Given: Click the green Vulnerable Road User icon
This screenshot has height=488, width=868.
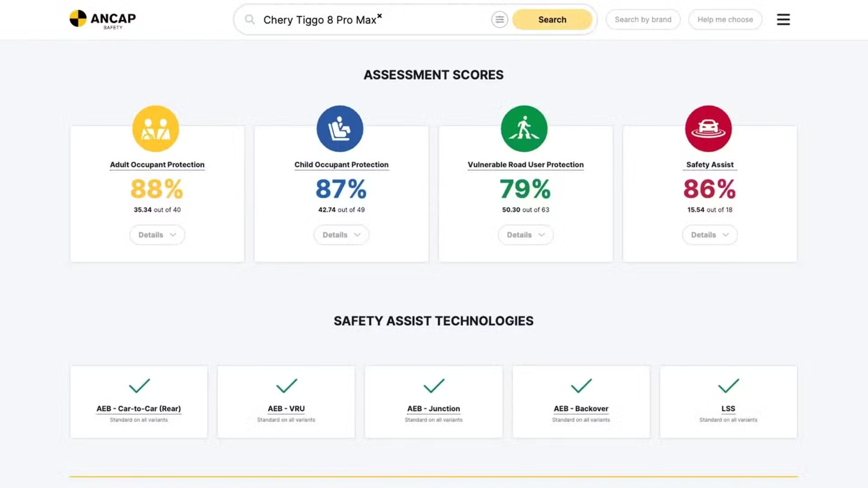Looking at the screenshot, I should pos(524,129).
